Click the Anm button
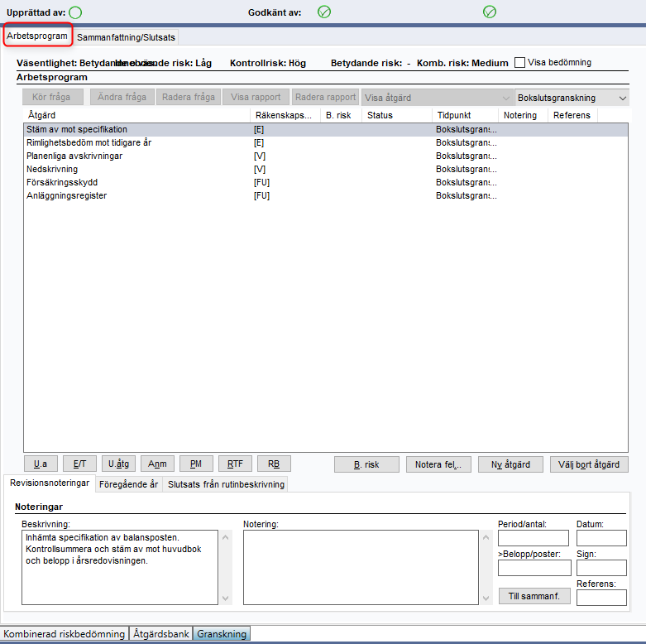The width and height of the screenshot is (646, 644). coord(157,464)
